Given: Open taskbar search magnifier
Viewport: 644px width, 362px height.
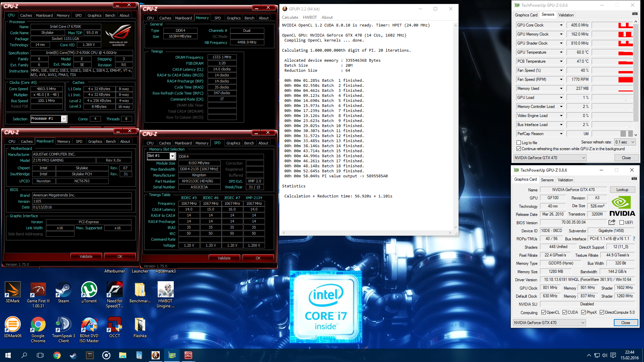Looking at the screenshot, I should [24, 355].
